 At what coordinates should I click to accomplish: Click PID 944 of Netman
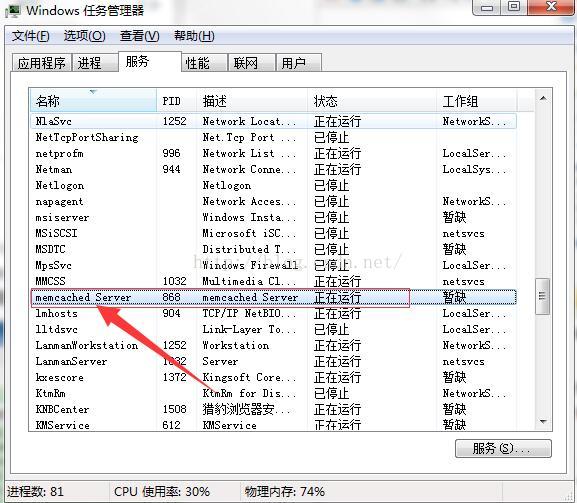[x=171, y=169]
